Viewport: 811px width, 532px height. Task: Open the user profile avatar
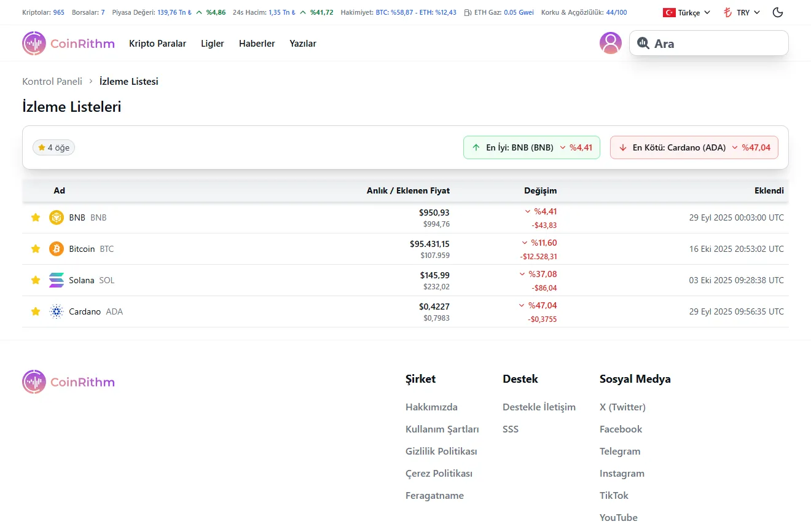610,43
